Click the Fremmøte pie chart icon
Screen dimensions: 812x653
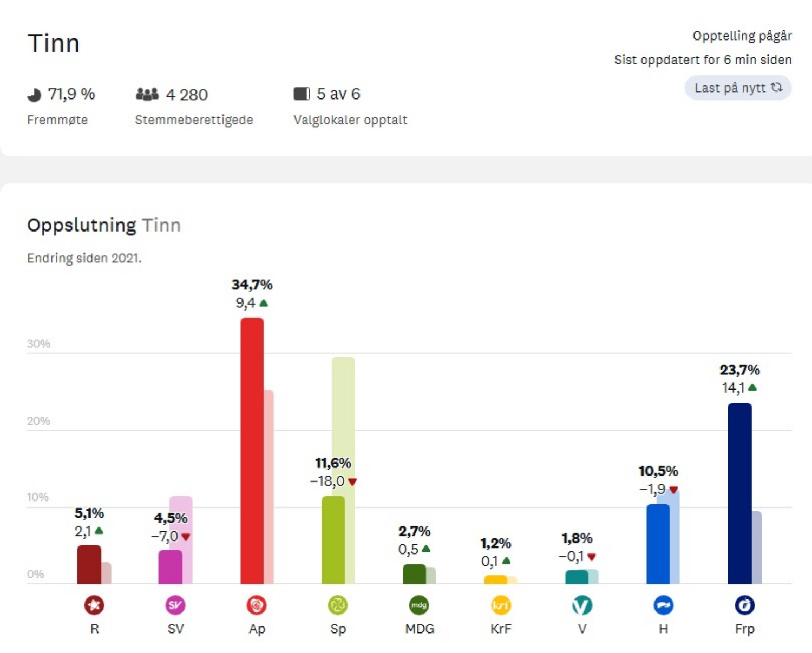click(x=34, y=95)
